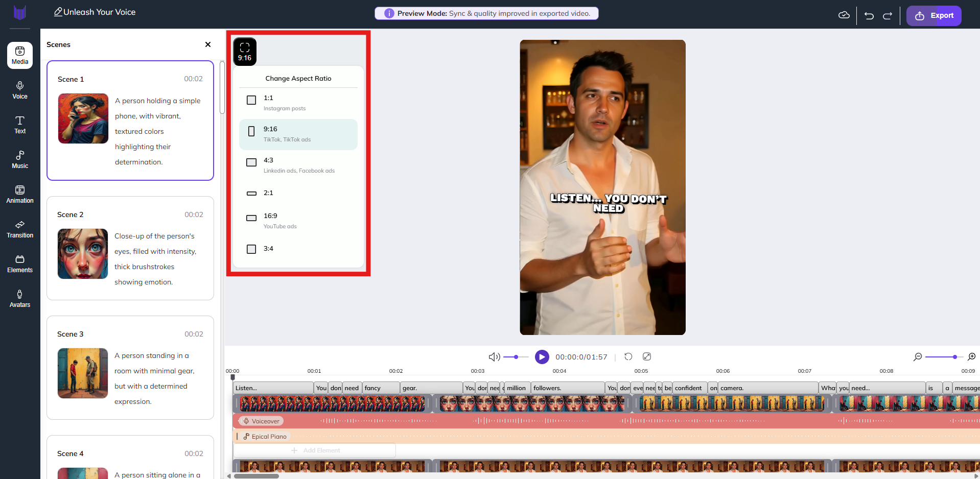
Task: Select the 'confident' caption clip
Action: pos(690,388)
